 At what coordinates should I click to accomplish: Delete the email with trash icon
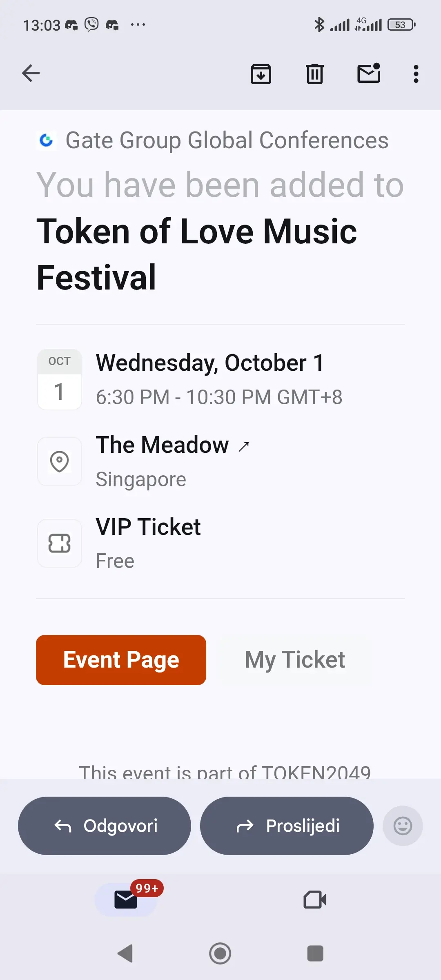coord(315,74)
